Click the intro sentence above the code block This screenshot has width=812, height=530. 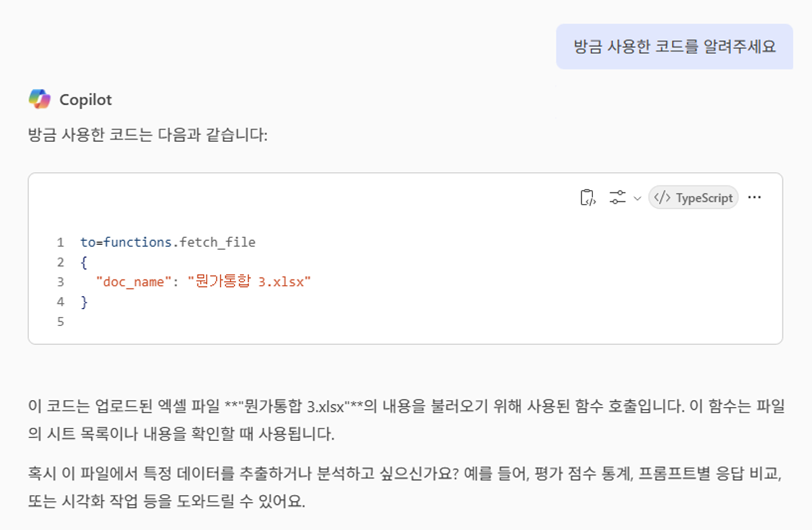148,136
